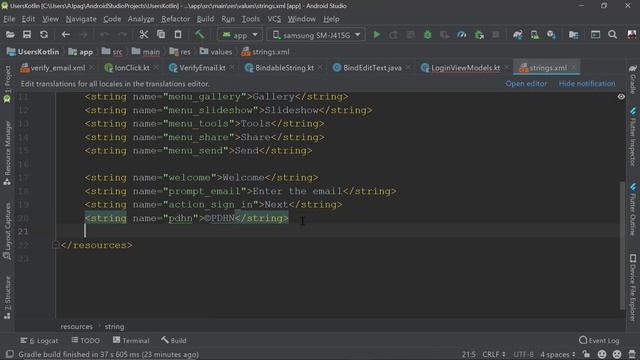The width and height of the screenshot is (640, 360).
Task: Open the Refactor menu
Action: (176, 19)
